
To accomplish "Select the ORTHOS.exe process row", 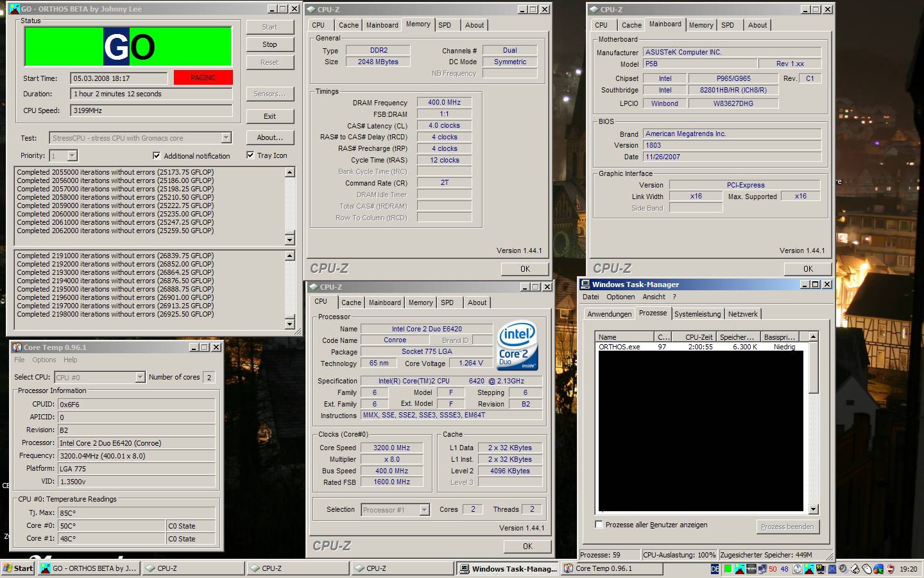I will (x=701, y=347).
